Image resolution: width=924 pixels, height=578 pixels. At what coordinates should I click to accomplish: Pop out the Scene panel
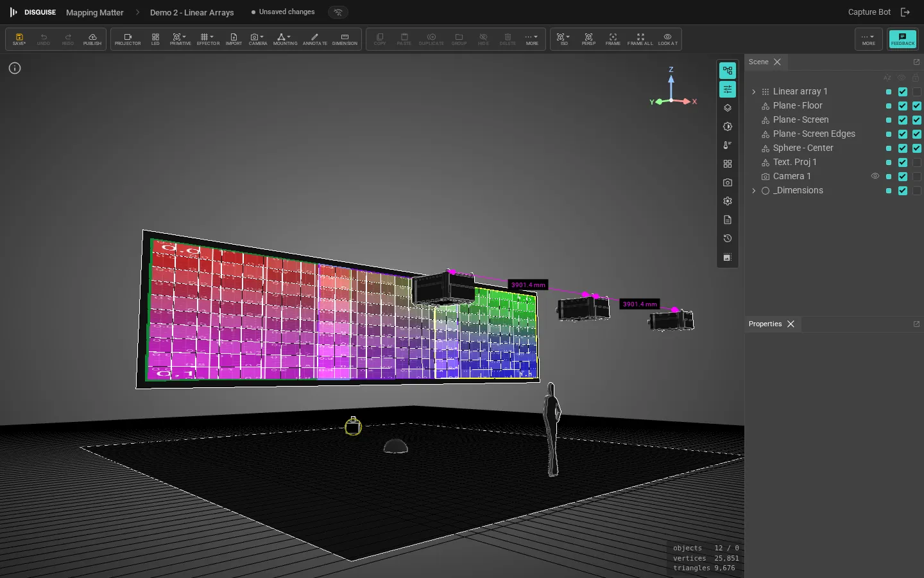click(x=916, y=62)
